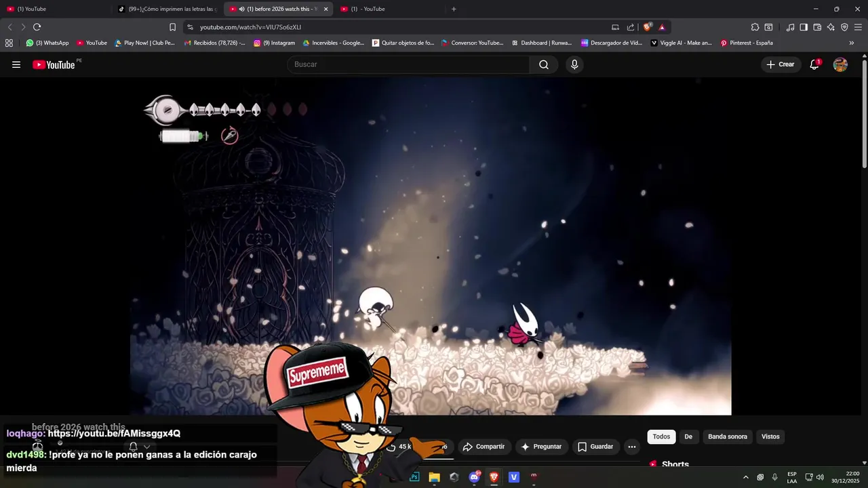
Task: Show hidden system tray icons
Action: tap(746, 477)
